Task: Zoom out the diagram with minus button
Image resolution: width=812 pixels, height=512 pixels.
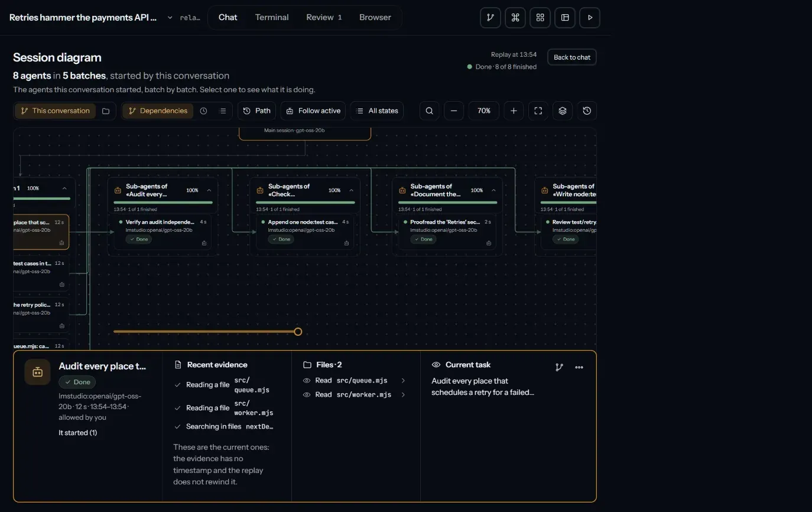Action: (x=454, y=111)
